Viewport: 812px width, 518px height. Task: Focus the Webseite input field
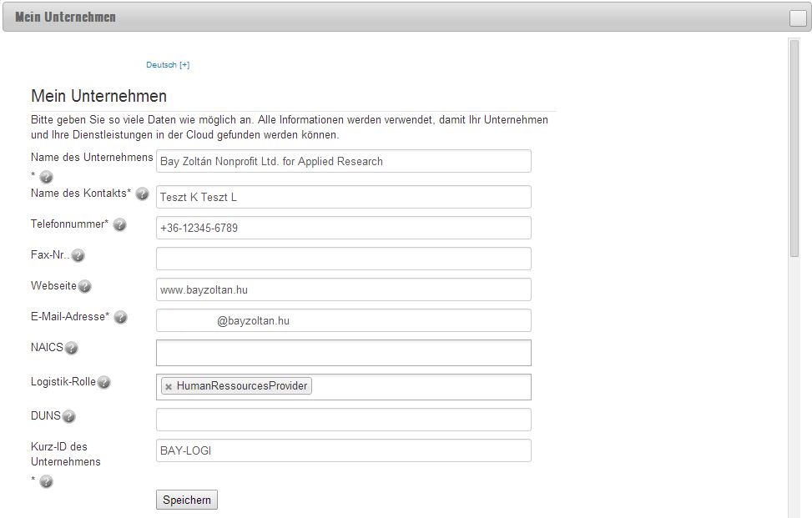[344, 289]
